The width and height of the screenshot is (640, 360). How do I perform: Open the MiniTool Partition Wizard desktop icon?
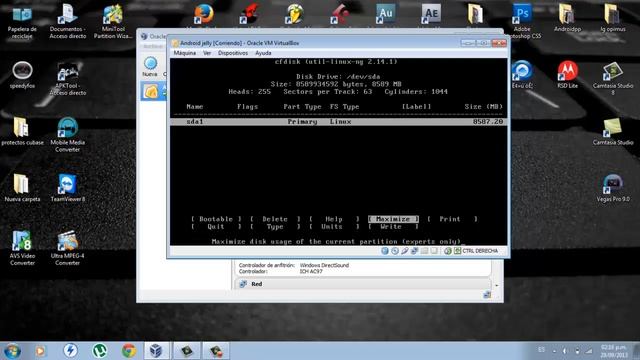click(113, 22)
